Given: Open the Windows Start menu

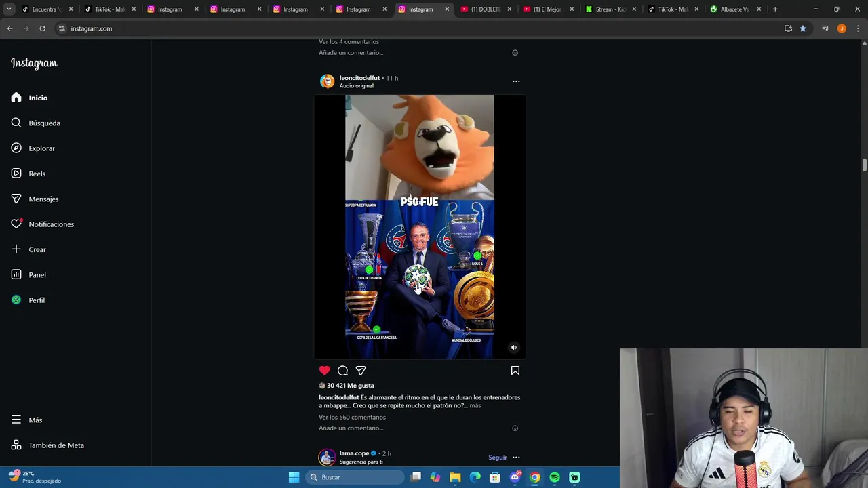Looking at the screenshot, I should point(294,477).
